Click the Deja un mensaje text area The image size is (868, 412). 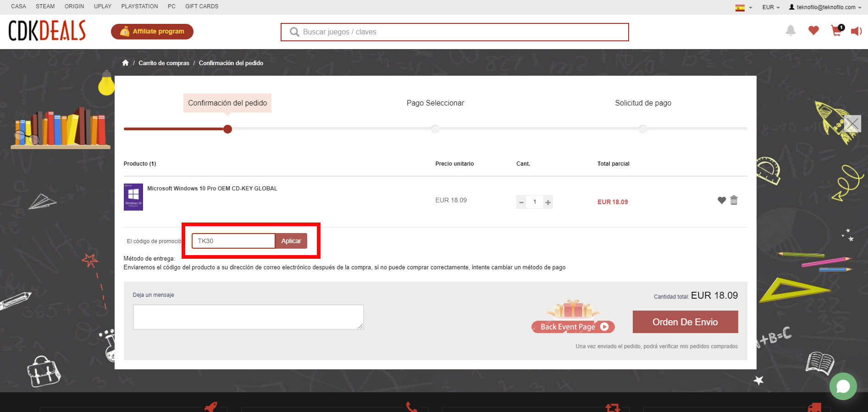[248, 317]
